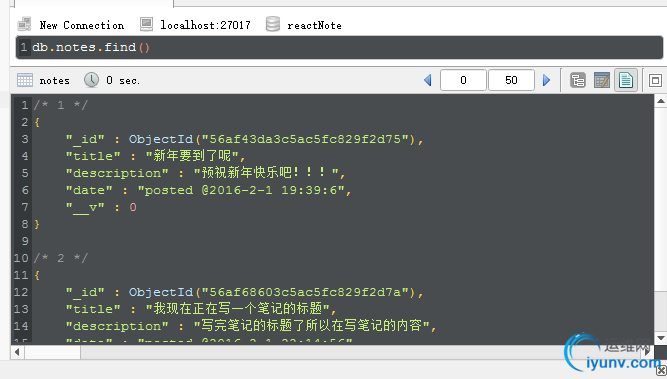Image resolution: width=667 pixels, height=379 pixels.
Task: Click the reactNote database icon
Action: pos(273,24)
